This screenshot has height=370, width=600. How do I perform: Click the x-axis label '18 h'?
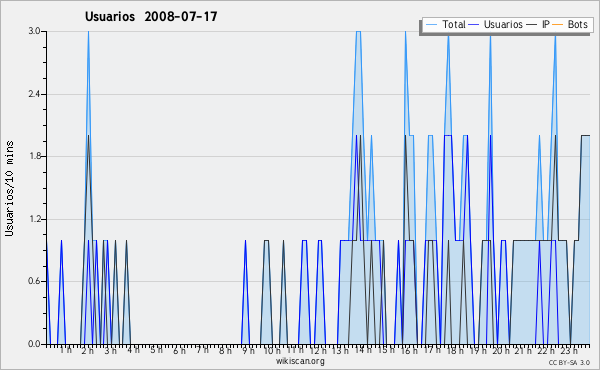coord(455,350)
